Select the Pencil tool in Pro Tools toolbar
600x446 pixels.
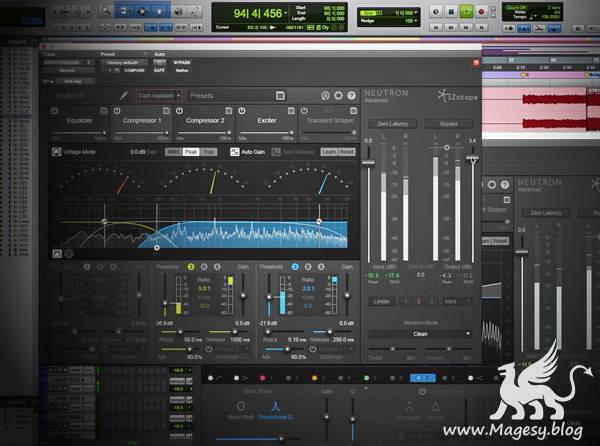click(x=195, y=12)
